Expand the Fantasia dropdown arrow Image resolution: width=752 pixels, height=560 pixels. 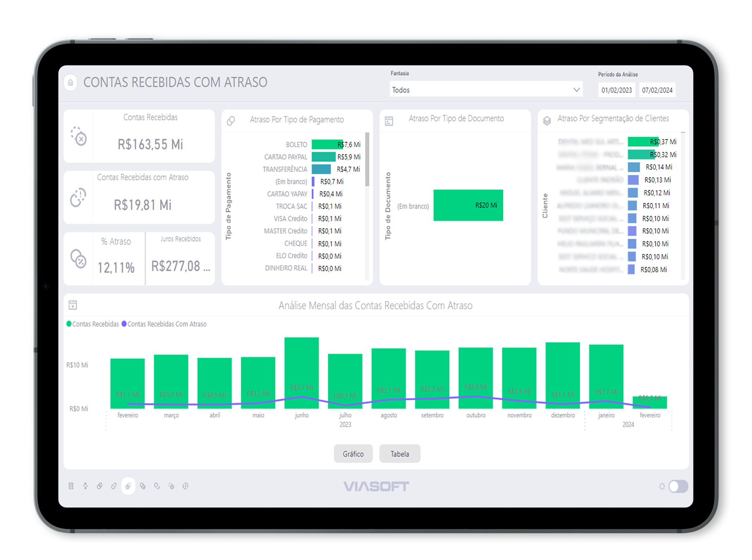click(576, 90)
